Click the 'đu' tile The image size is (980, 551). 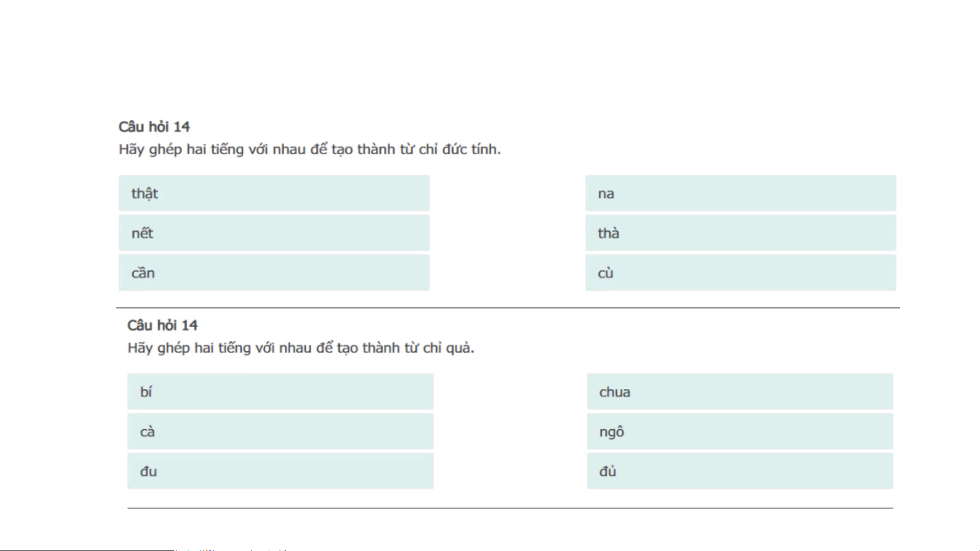click(x=280, y=471)
